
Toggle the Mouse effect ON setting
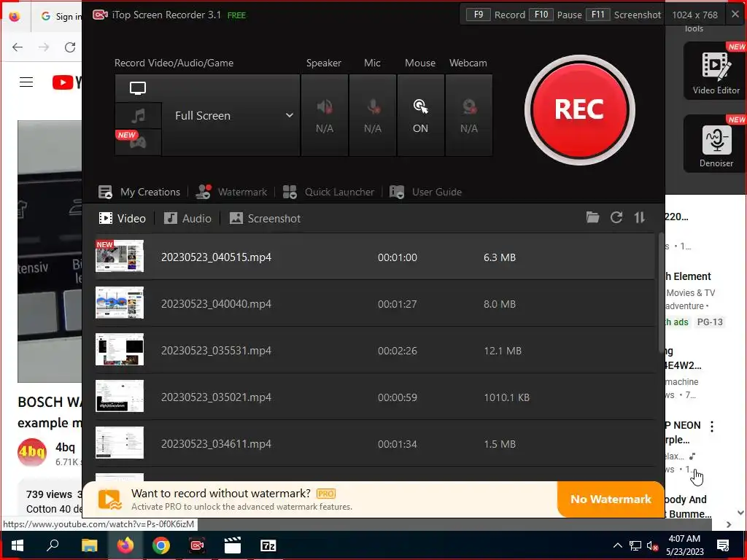click(x=420, y=115)
